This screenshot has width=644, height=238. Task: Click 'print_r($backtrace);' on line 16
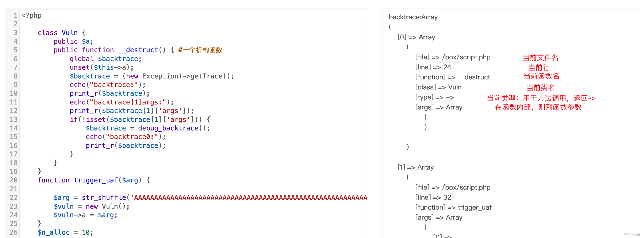click(x=126, y=146)
